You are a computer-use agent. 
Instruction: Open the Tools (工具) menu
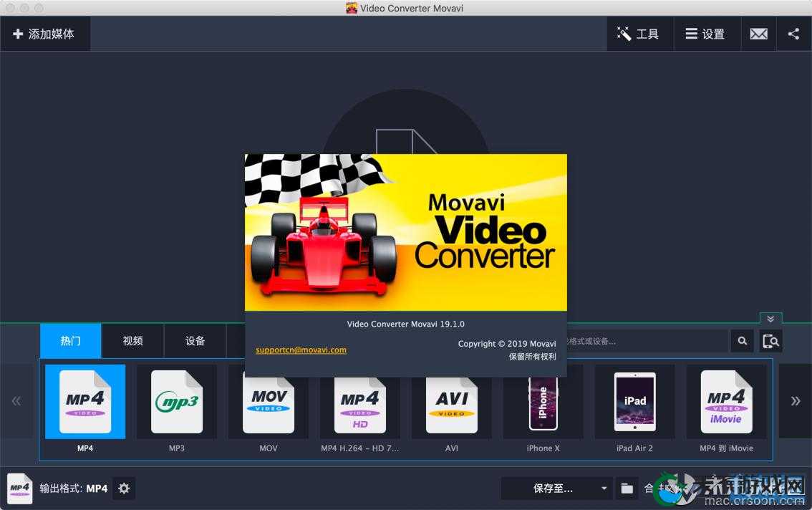[x=640, y=34]
